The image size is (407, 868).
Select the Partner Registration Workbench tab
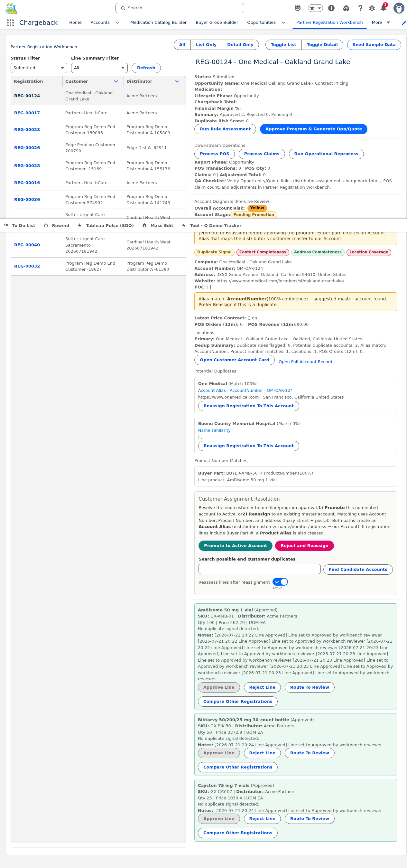click(329, 23)
